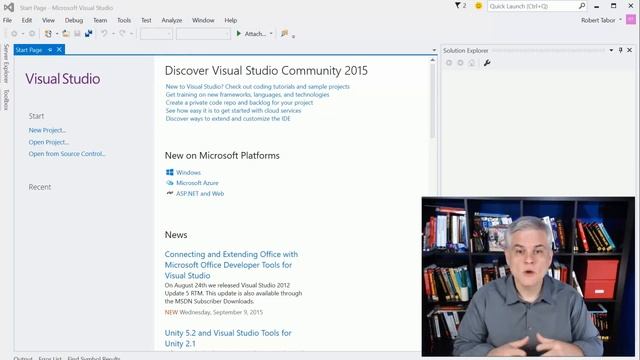
Task: Click Create a private code repo link
Action: pyautogui.click(x=240, y=103)
